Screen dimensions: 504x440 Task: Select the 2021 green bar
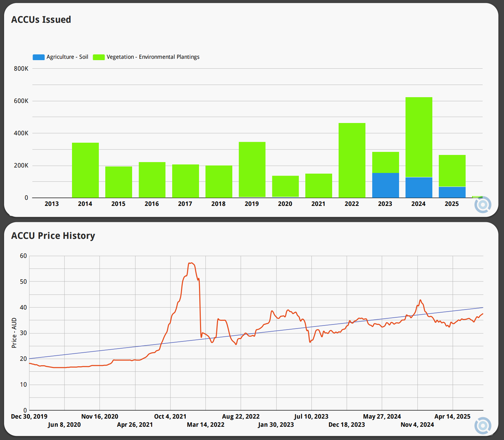tap(319, 186)
